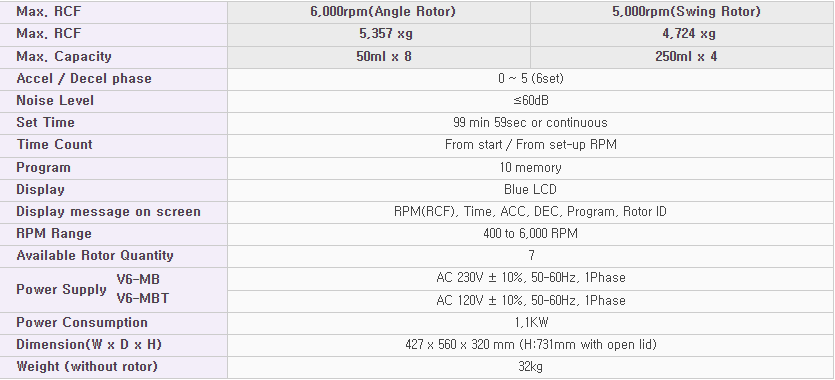
Task: Select the 99 min 59sec or continuous text
Action: coord(530,123)
